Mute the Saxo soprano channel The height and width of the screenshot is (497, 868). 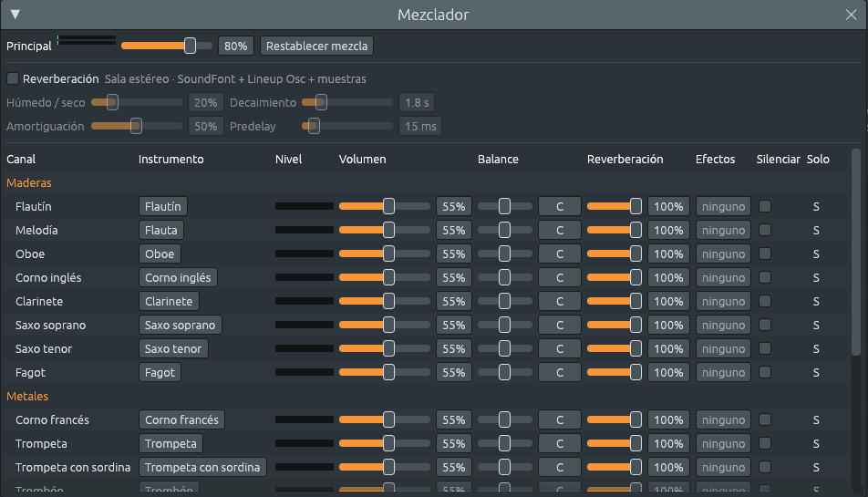coord(764,326)
